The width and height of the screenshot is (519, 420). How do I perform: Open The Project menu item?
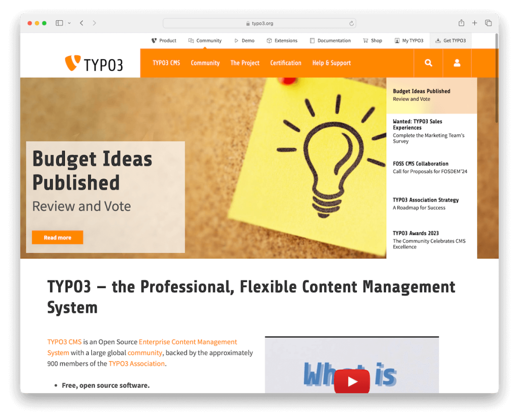point(245,63)
